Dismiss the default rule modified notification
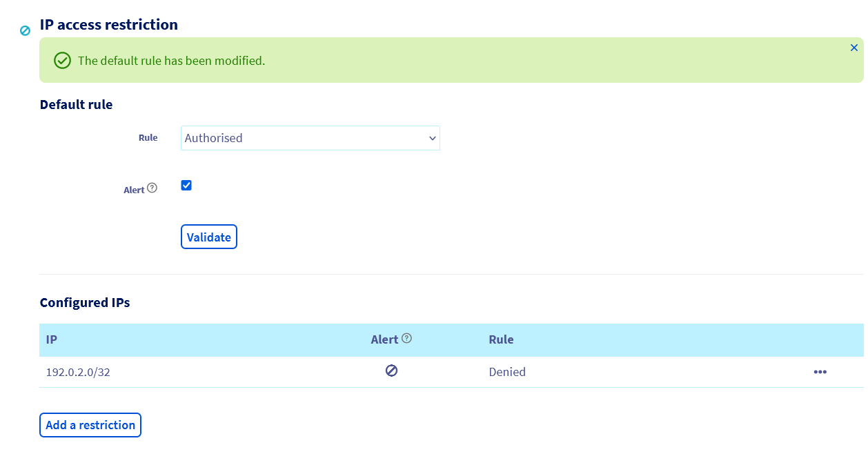Image resolution: width=868 pixels, height=454 pixels. coord(854,48)
